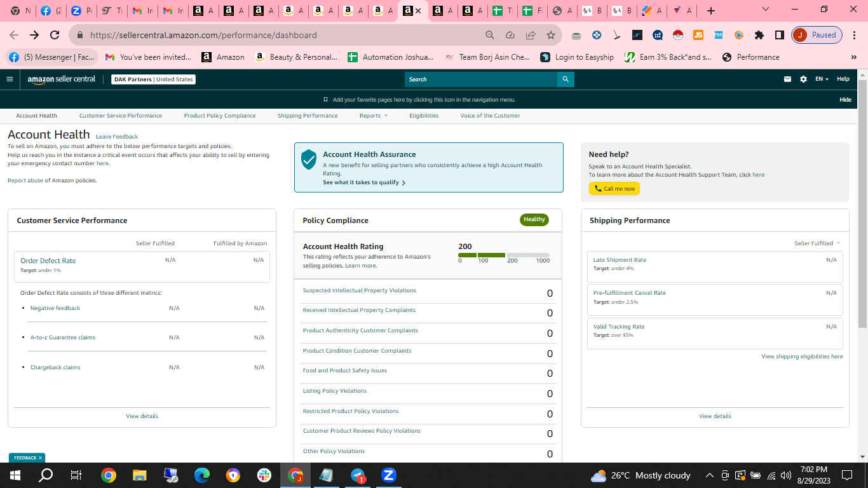Click the FBA extension icon
The width and height of the screenshot is (868, 488).
[719, 35]
